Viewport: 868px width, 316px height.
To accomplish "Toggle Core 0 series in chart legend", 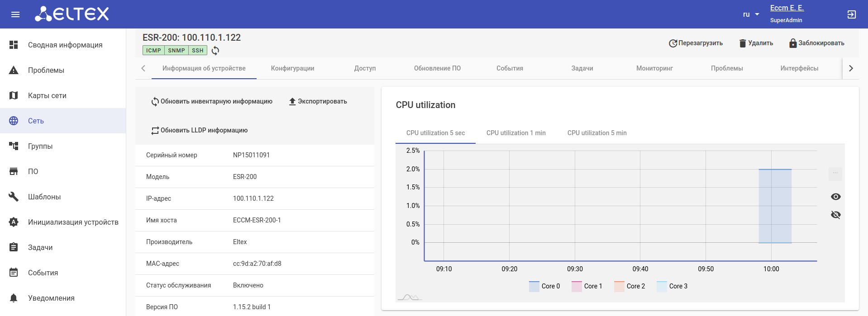I will pyautogui.click(x=544, y=286).
